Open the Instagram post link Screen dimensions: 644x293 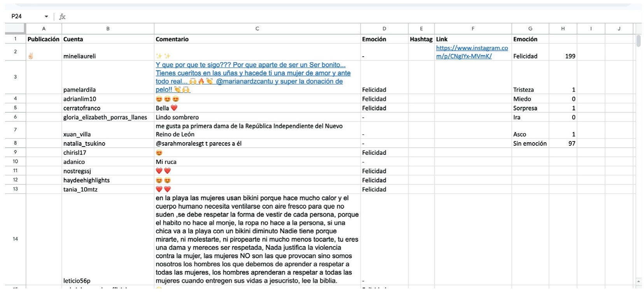(472, 52)
